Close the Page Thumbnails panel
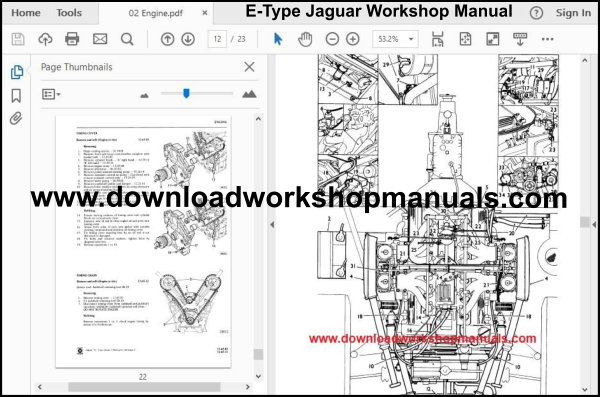This screenshot has width=600, height=397. (249, 67)
